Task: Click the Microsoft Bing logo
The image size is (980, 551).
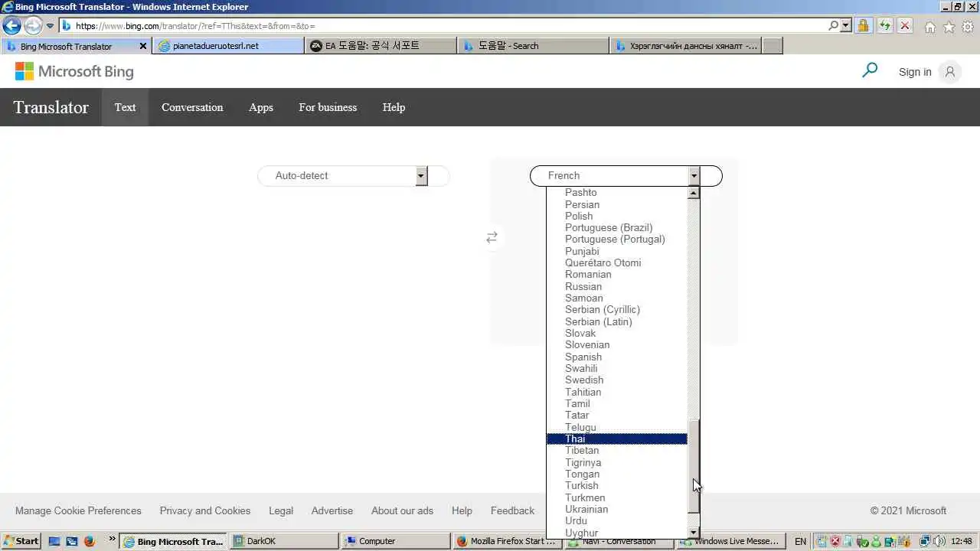Action: [74, 72]
